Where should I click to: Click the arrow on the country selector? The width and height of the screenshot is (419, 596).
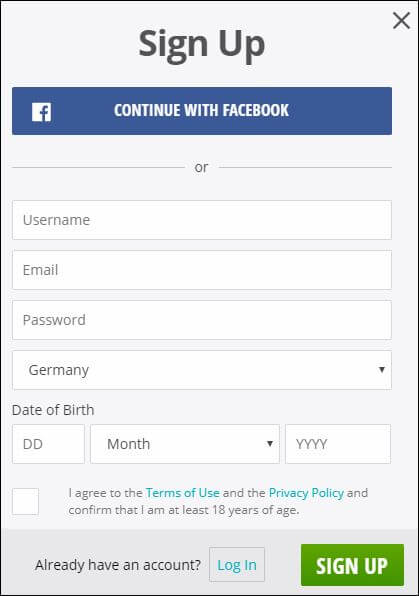382,369
